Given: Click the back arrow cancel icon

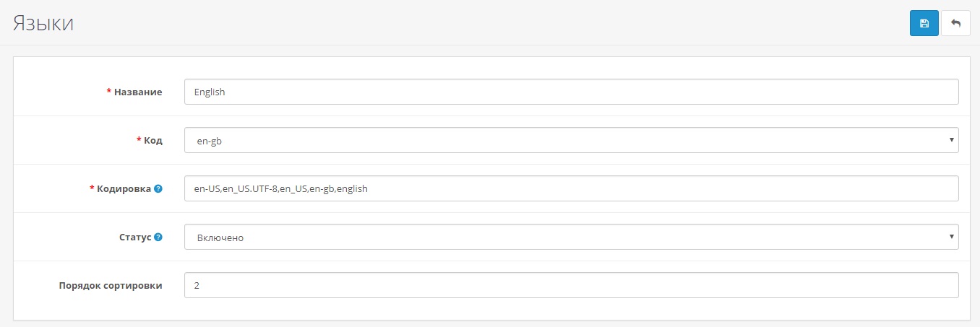Looking at the screenshot, I should (955, 23).
